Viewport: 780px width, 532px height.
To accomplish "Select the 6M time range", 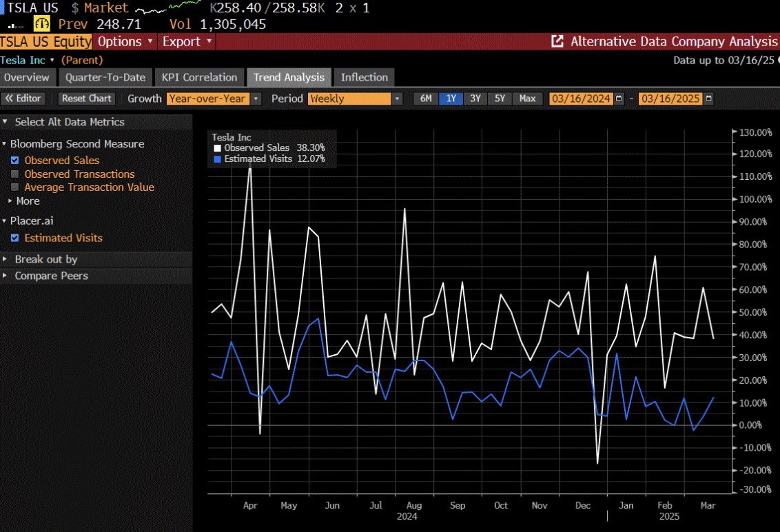I will point(426,99).
